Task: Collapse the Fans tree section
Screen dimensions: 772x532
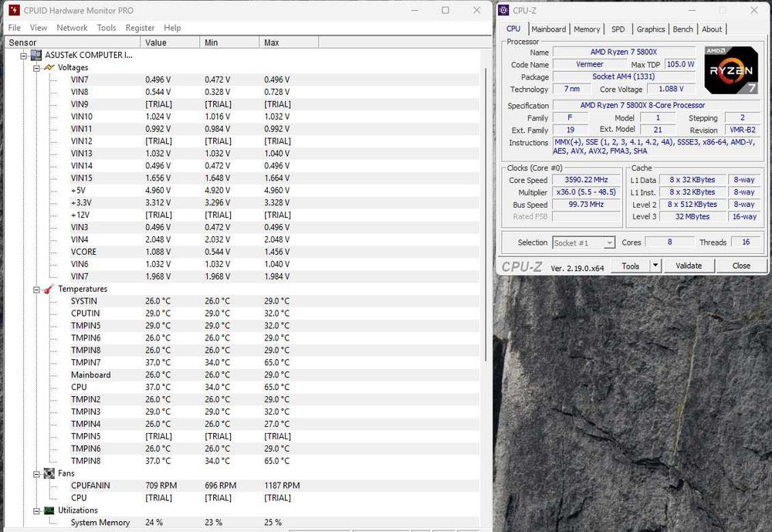Action: point(36,473)
